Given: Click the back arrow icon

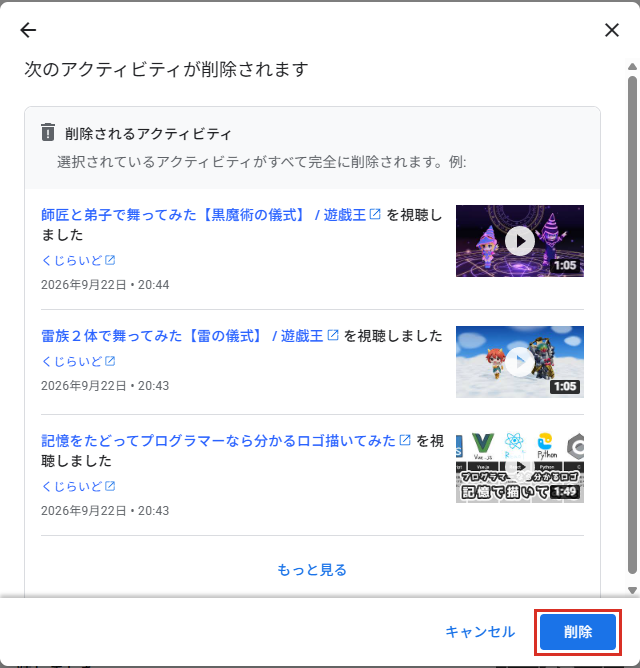Looking at the screenshot, I should (28, 30).
